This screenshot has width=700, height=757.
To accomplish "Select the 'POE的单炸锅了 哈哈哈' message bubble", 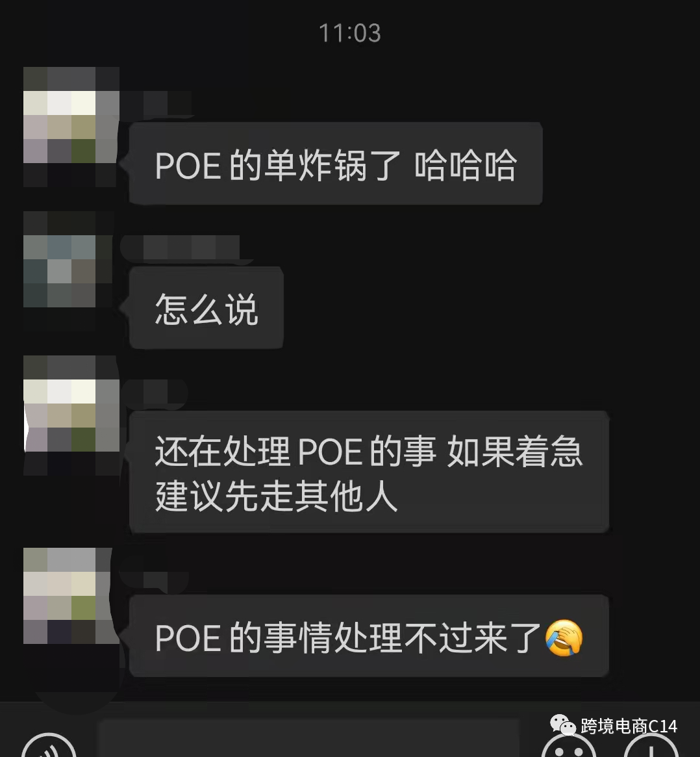I will [336, 164].
